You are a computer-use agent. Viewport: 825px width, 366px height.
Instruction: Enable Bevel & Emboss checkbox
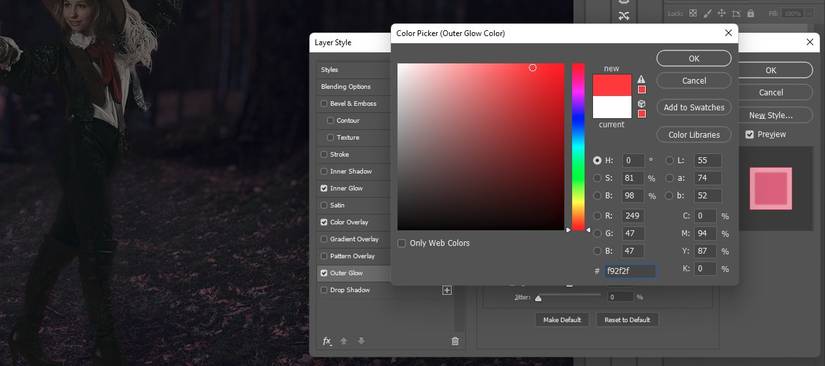pyautogui.click(x=324, y=104)
